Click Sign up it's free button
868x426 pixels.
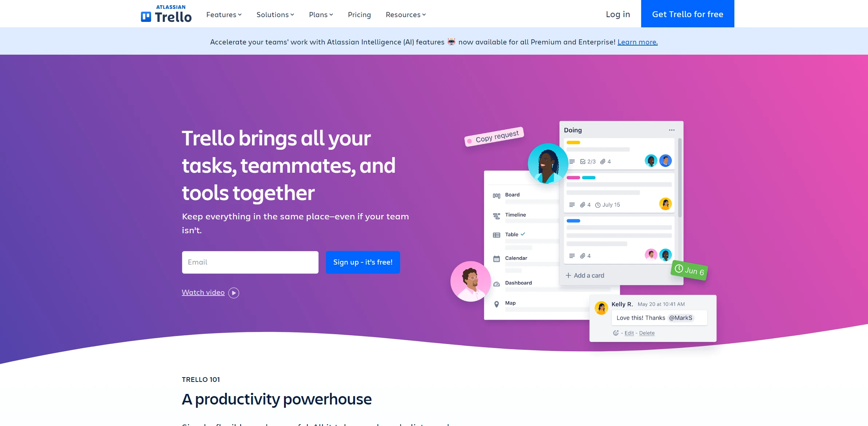point(363,262)
